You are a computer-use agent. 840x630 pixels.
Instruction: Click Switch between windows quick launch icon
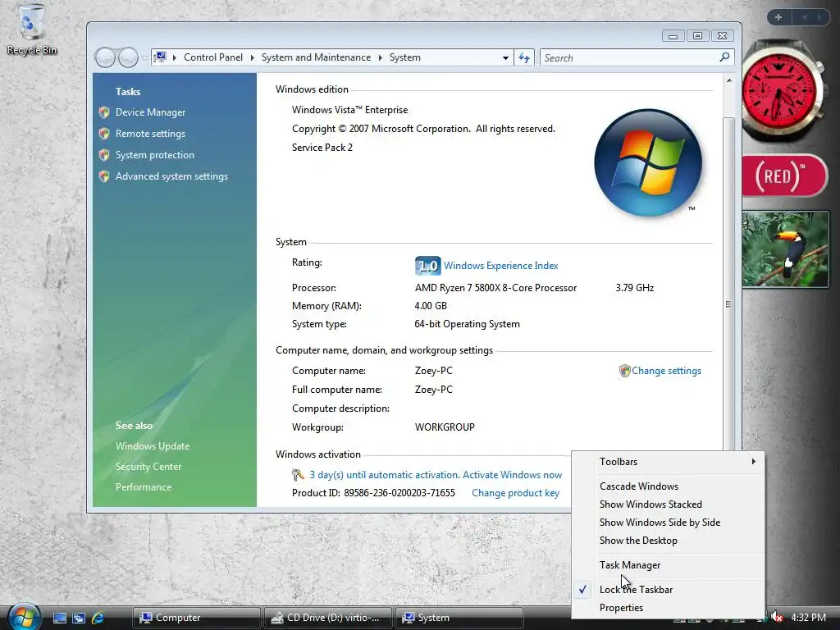click(x=79, y=618)
